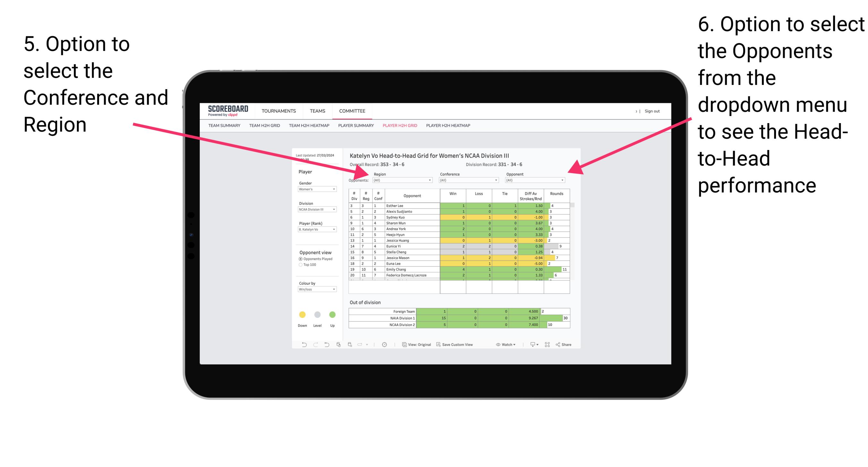Click the Save Custom View icon
The image size is (868, 467).
pos(438,345)
